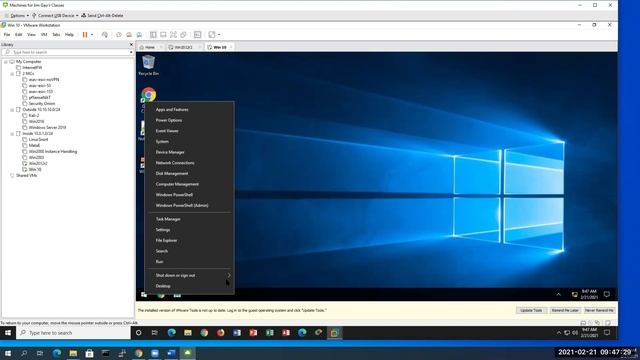Open the stretch guest dropdown arrow
The height and width of the screenshot is (360, 640).
click(219, 35)
